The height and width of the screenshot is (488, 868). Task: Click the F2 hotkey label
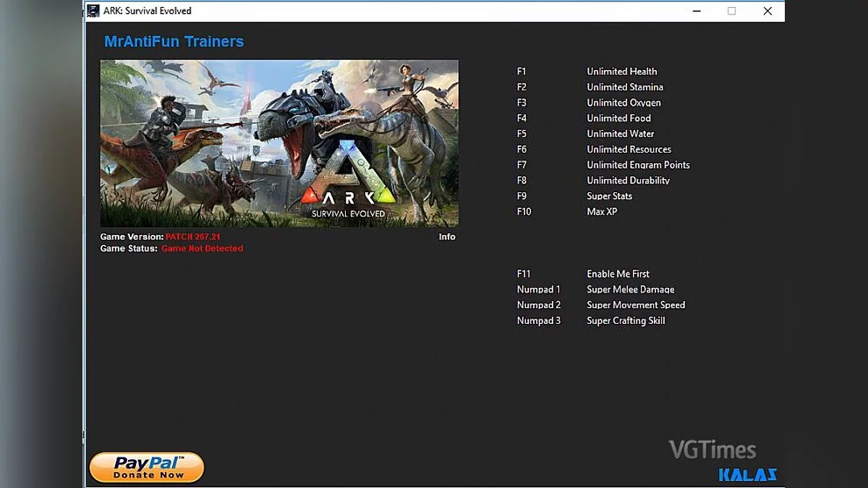pyautogui.click(x=522, y=87)
